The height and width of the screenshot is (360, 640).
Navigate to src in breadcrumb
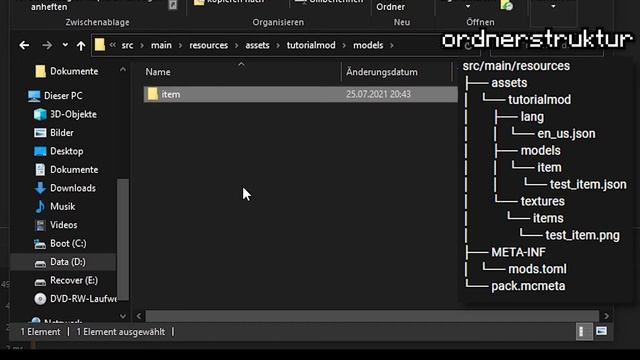pos(127,45)
